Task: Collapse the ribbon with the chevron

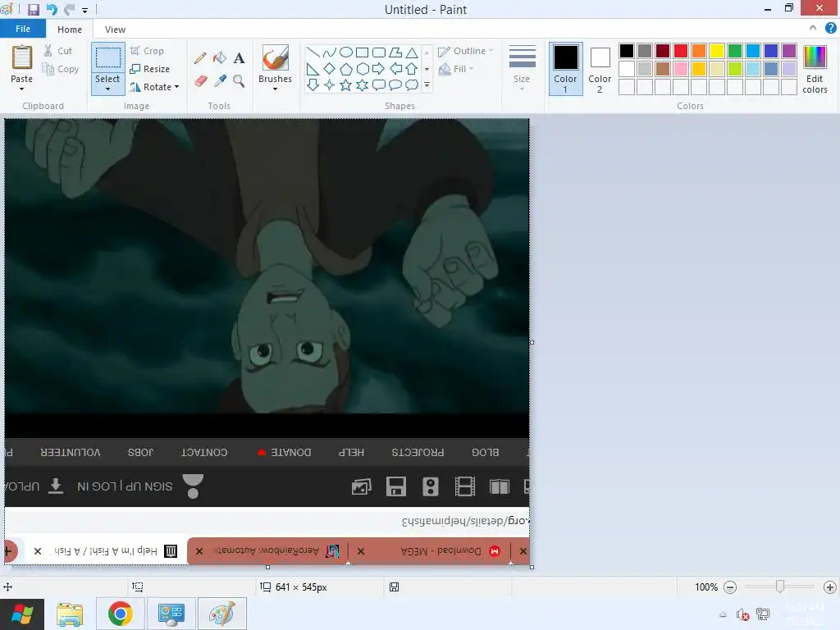Action: click(813, 28)
